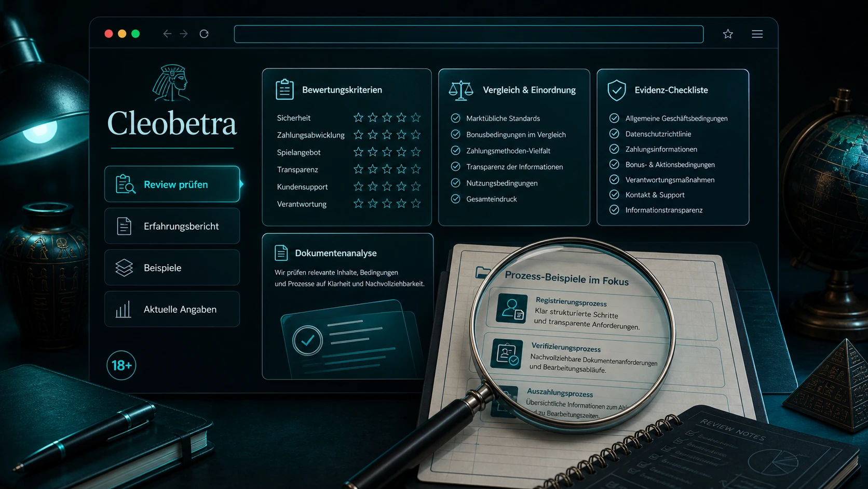Select Review prüfen in sidebar
868x489 pixels.
tap(172, 184)
